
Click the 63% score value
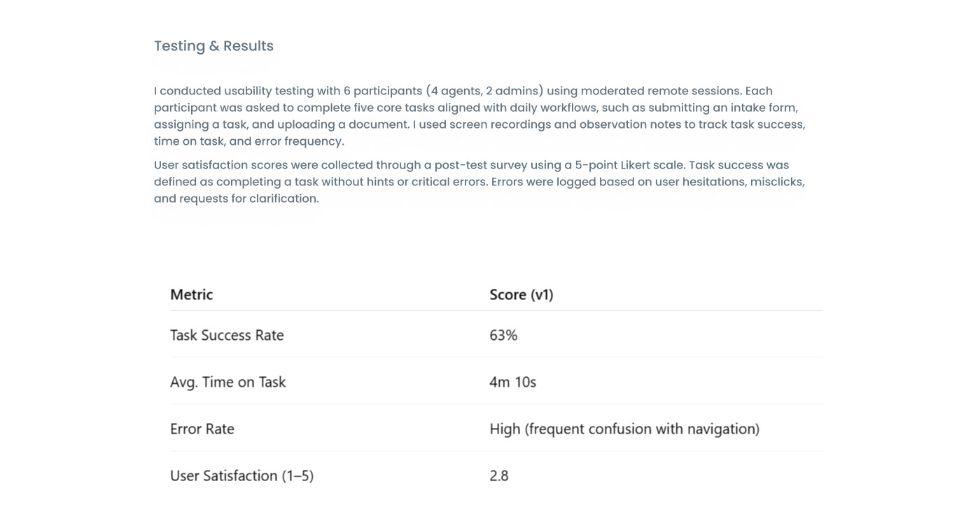503,335
